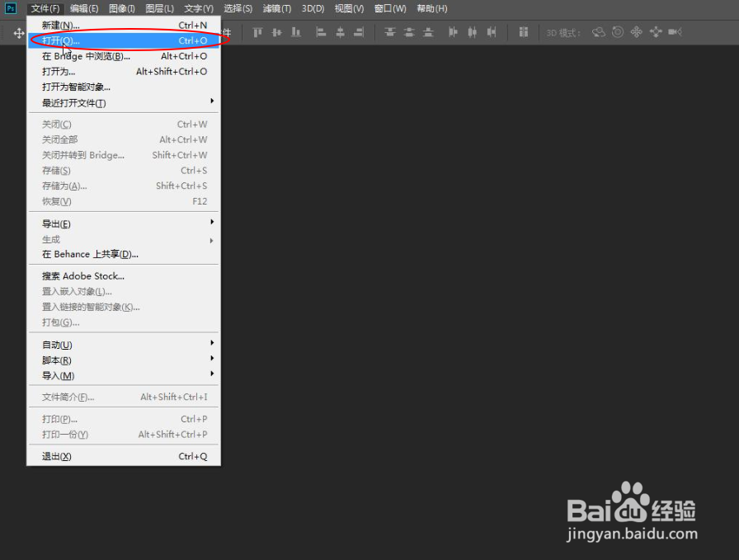Screen dimensions: 739x560
Task: Choose 打开为智能对象... entry
Action: click(x=124, y=87)
